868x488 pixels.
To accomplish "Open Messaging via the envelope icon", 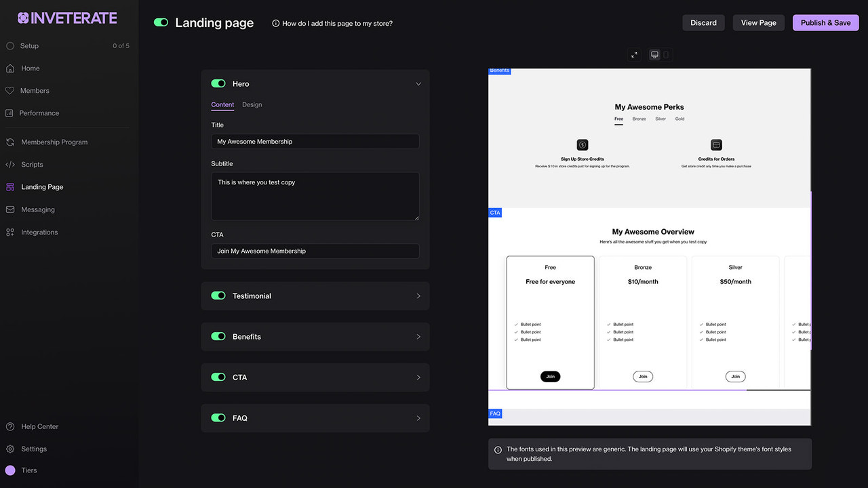I will pyautogui.click(x=10, y=209).
